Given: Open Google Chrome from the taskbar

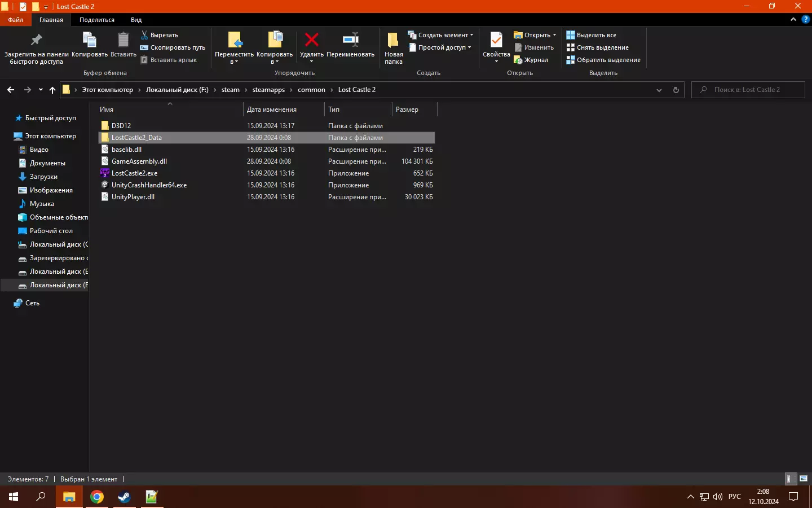Looking at the screenshot, I should (x=97, y=497).
